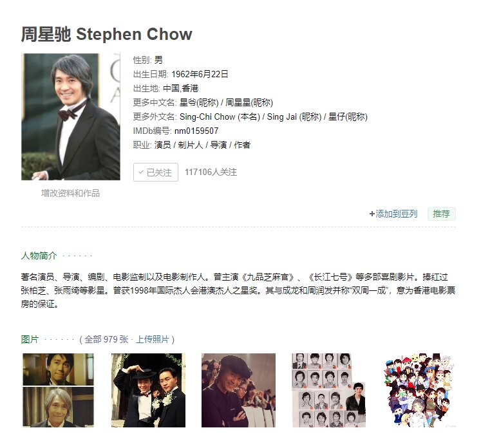Click the green 推荐 button
Viewport: 481px width, 448px height.
442,214
